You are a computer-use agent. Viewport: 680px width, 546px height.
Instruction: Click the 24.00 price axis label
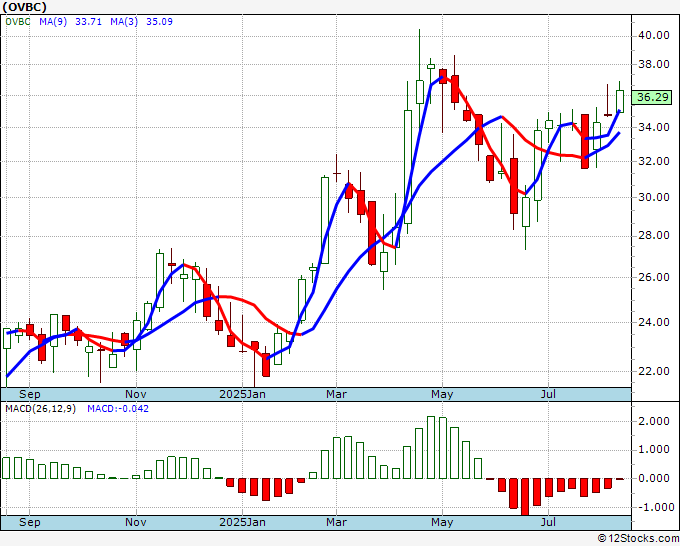click(x=654, y=322)
